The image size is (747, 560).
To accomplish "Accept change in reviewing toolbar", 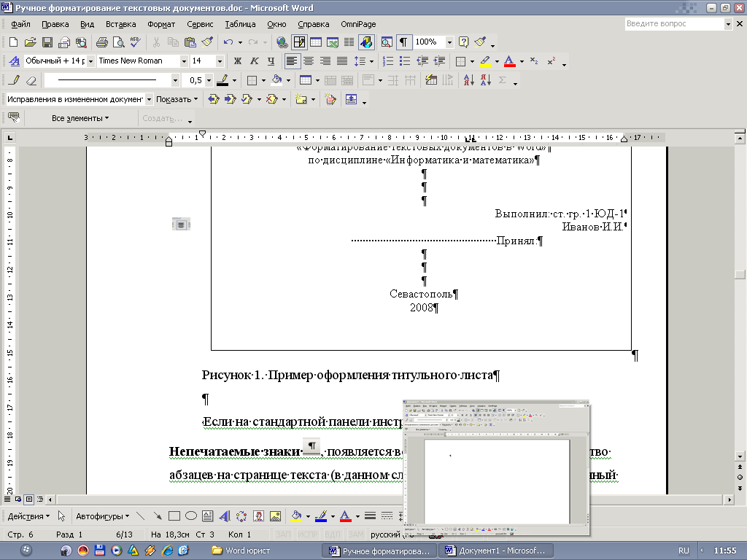I will coord(247,99).
